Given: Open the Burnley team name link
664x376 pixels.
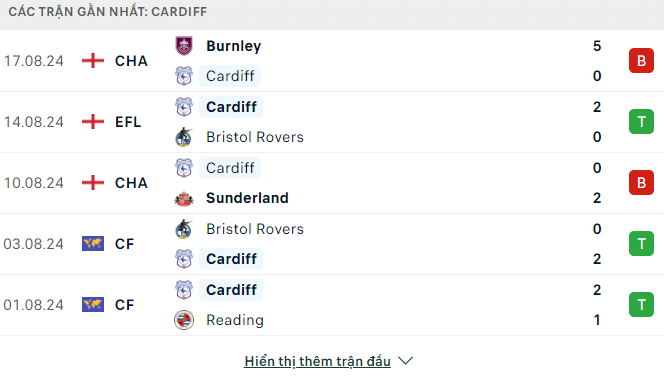Looking at the screenshot, I should point(233,46).
